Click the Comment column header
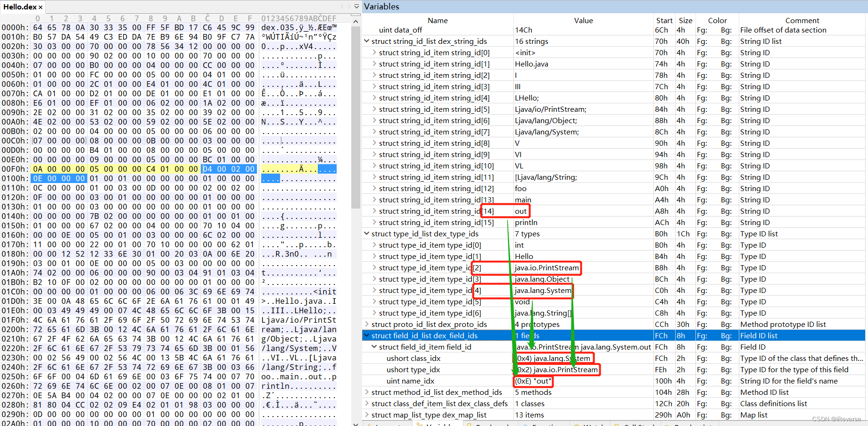Viewport: 868px width, 426px height. point(802,20)
